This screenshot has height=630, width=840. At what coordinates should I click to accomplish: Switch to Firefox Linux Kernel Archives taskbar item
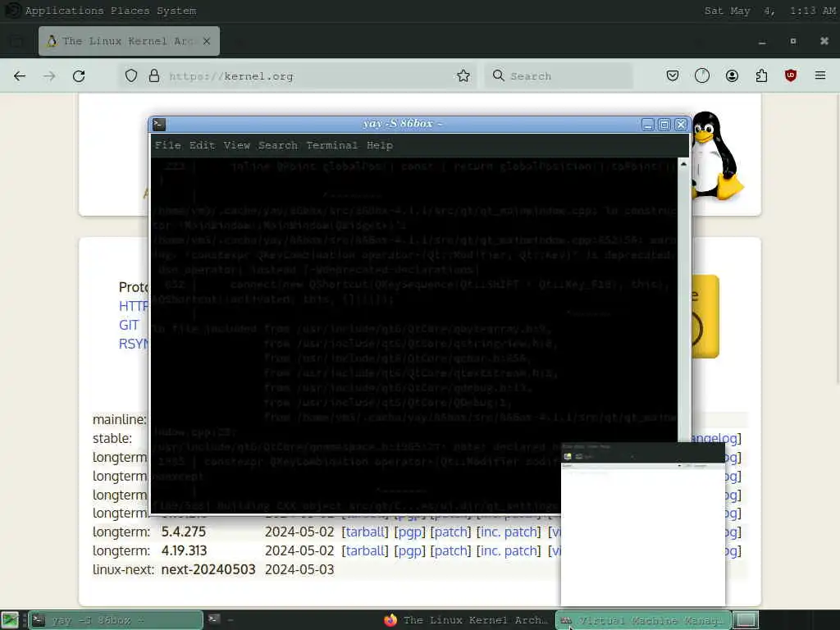pos(466,620)
